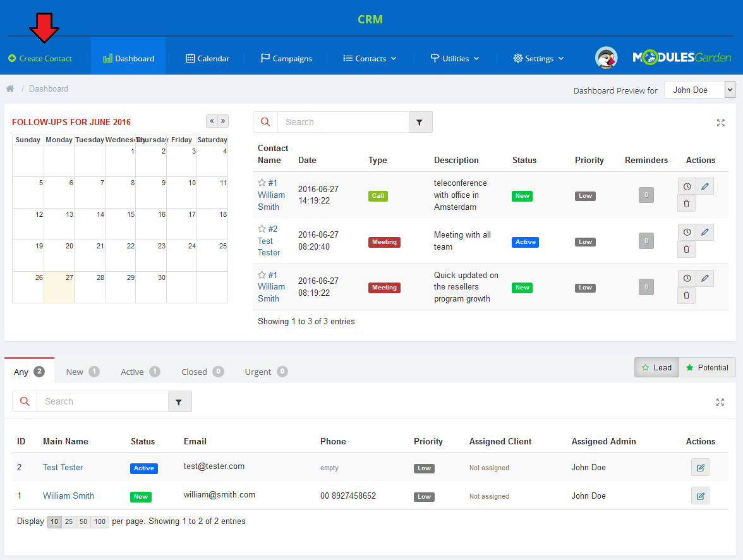743x560 pixels.
Task: Reschedule Meeting with all team via clock icon
Action: (687, 232)
